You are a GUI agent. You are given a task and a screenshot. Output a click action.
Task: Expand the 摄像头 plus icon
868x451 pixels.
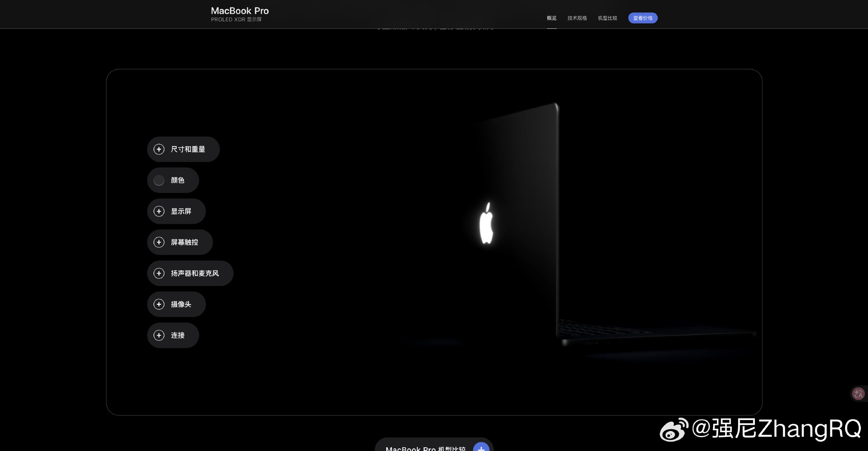(x=159, y=304)
